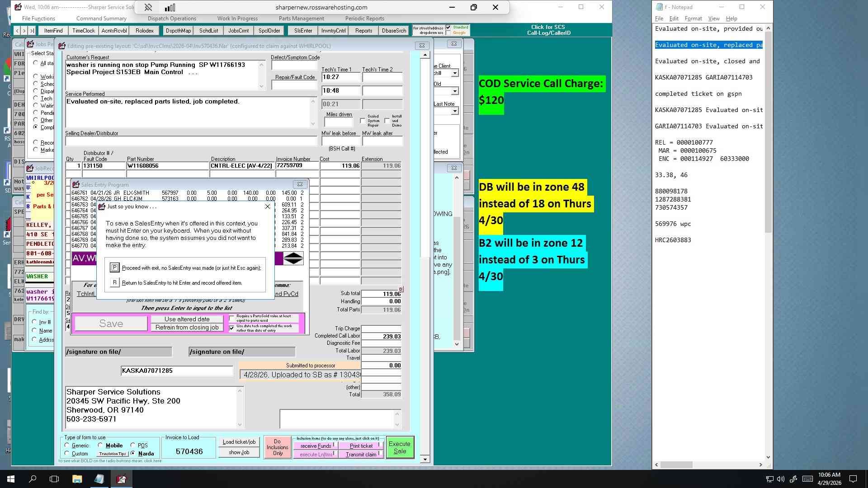Screen dimensions: 868x488
Task: Click the signal bars icon in connection bar
Action: click(170, 7)
